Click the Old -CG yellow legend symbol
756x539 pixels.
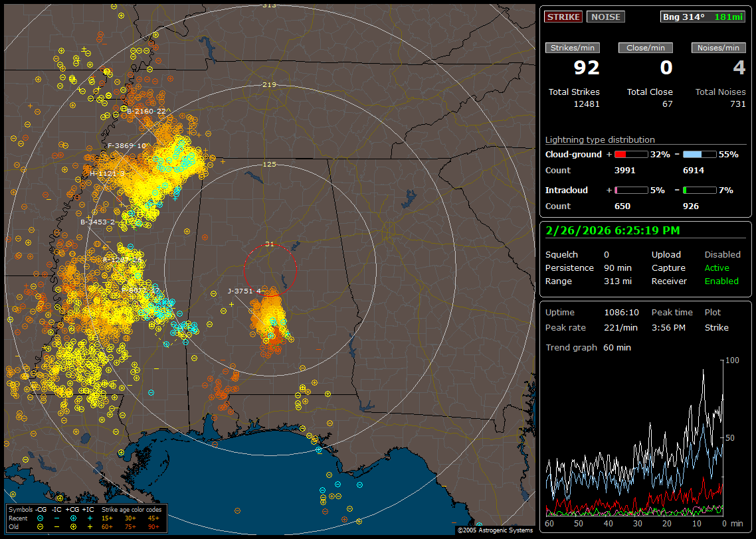pyautogui.click(x=41, y=526)
